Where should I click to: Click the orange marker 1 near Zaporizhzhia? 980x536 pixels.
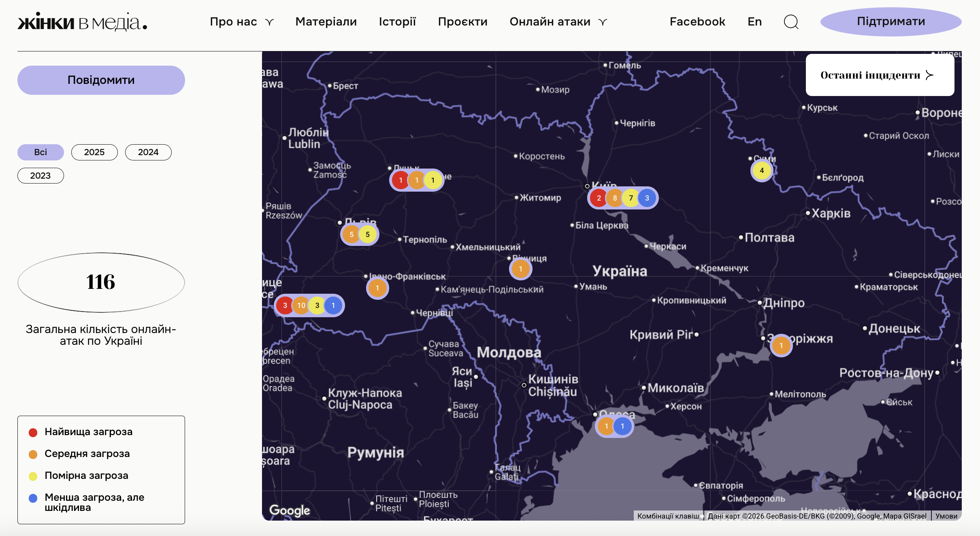click(x=781, y=346)
